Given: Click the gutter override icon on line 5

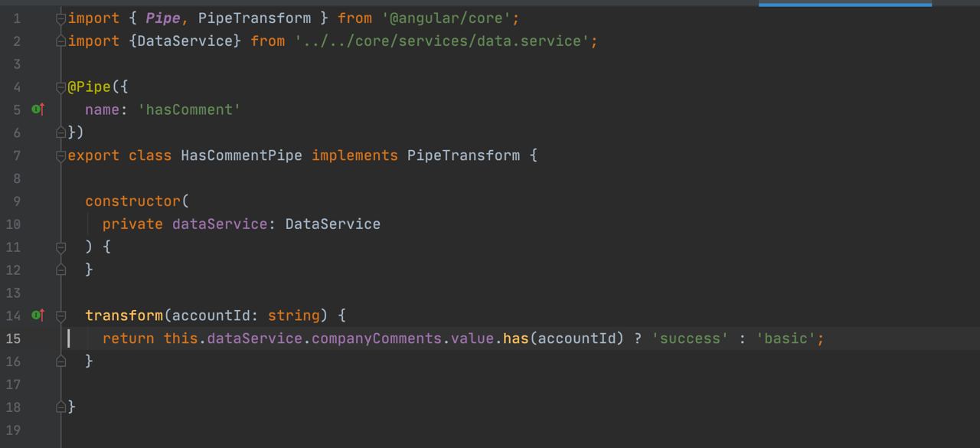Looking at the screenshot, I should pyautogui.click(x=38, y=110).
